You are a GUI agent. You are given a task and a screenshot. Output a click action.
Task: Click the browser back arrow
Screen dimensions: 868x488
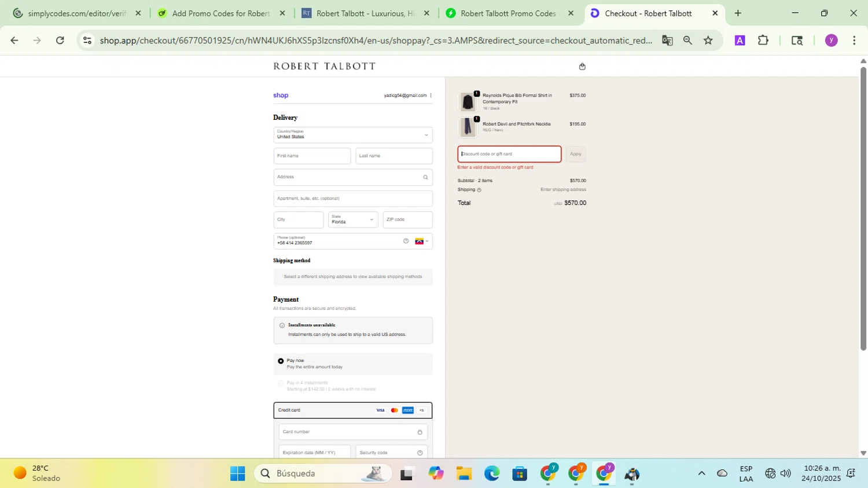click(x=14, y=41)
